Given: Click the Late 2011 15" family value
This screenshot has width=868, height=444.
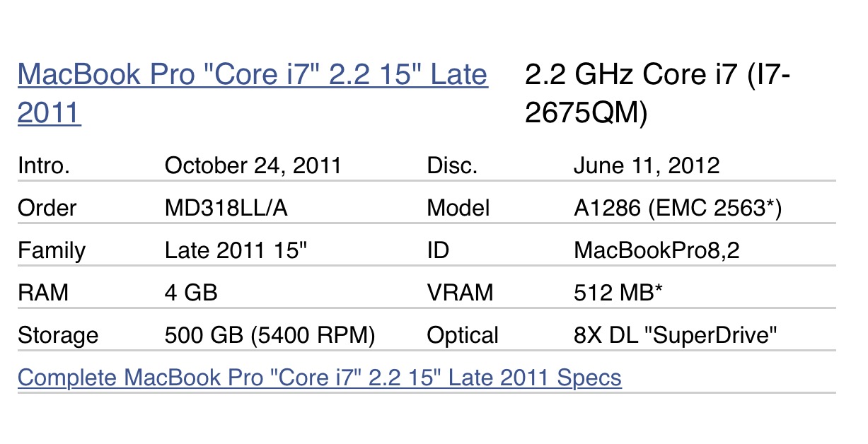Looking at the screenshot, I should 236,251.
